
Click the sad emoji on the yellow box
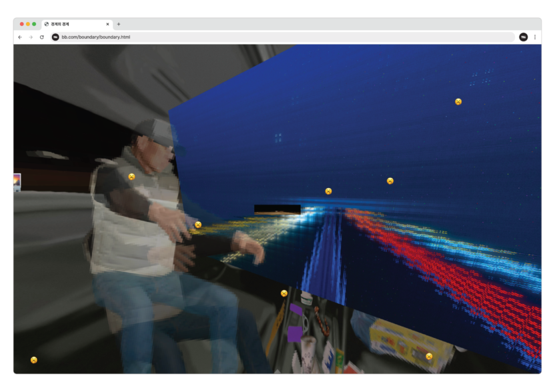(429, 356)
